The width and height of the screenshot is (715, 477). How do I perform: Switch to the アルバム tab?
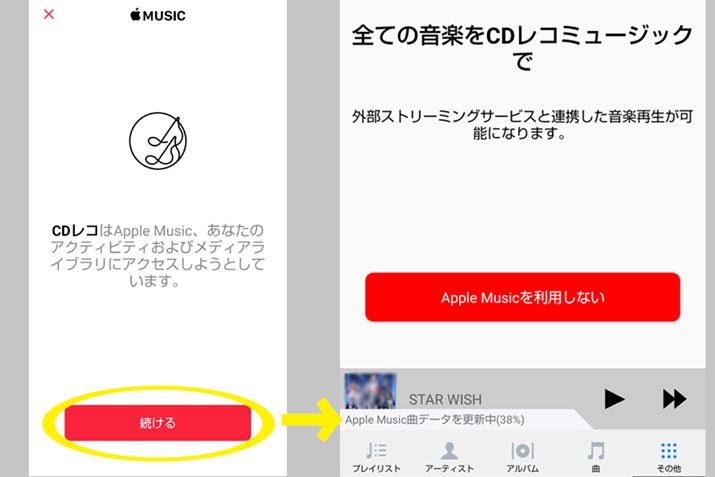tap(523, 457)
